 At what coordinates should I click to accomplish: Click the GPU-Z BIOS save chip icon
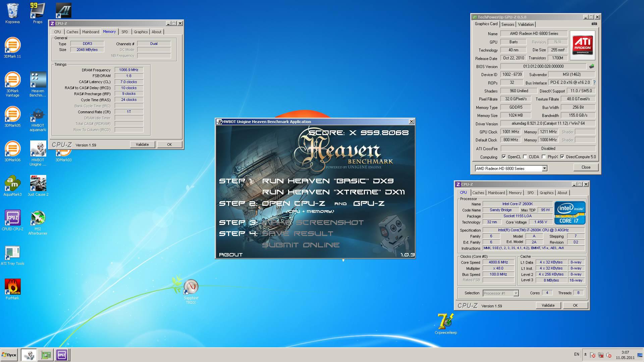pos(592,66)
